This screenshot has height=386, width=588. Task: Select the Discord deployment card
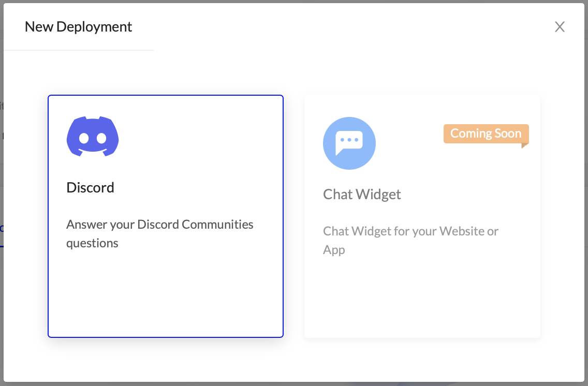[x=166, y=279]
